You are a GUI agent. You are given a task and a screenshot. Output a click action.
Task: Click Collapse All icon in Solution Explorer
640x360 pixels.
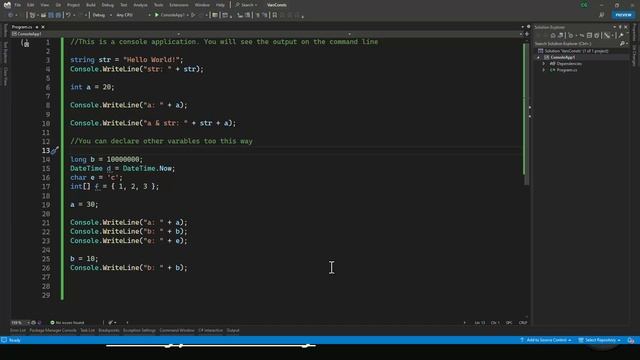coord(589,36)
